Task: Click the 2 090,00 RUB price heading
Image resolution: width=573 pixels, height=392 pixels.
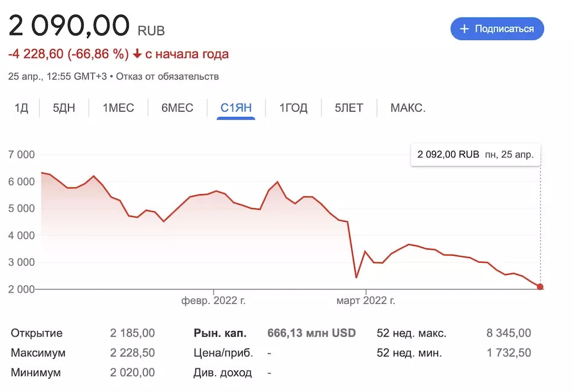Action: point(87,25)
